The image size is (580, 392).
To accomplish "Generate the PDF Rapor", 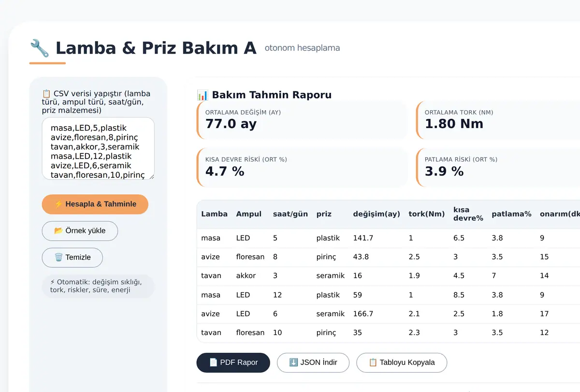I will pyautogui.click(x=233, y=363).
